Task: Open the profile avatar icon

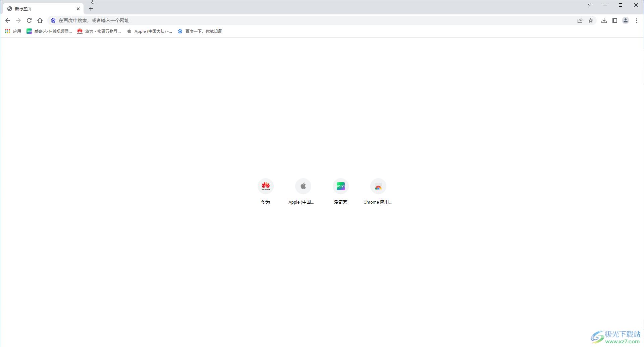Action: tap(626, 20)
